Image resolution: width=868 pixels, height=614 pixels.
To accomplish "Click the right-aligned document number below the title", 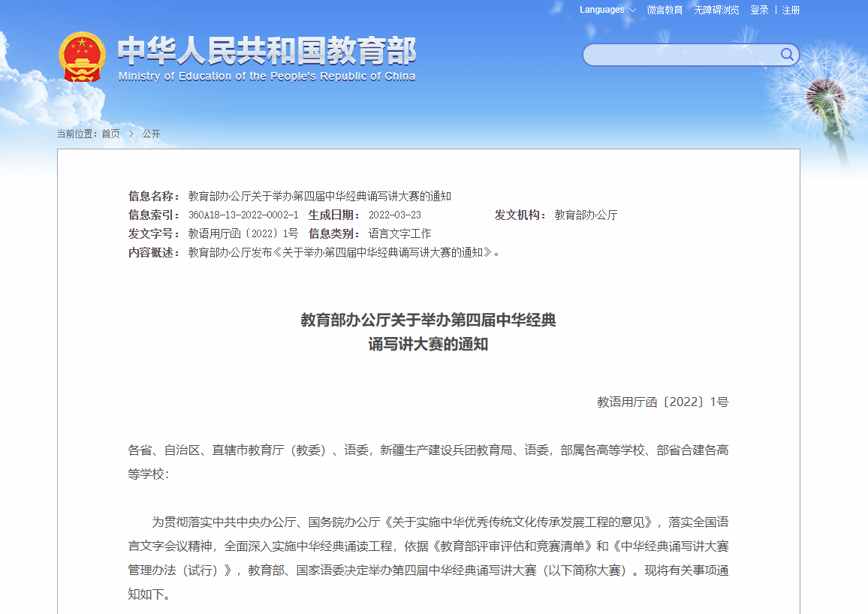I will coord(662,402).
